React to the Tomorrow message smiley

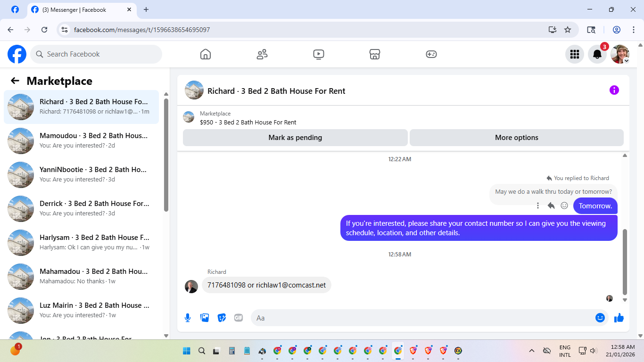[564, 206]
